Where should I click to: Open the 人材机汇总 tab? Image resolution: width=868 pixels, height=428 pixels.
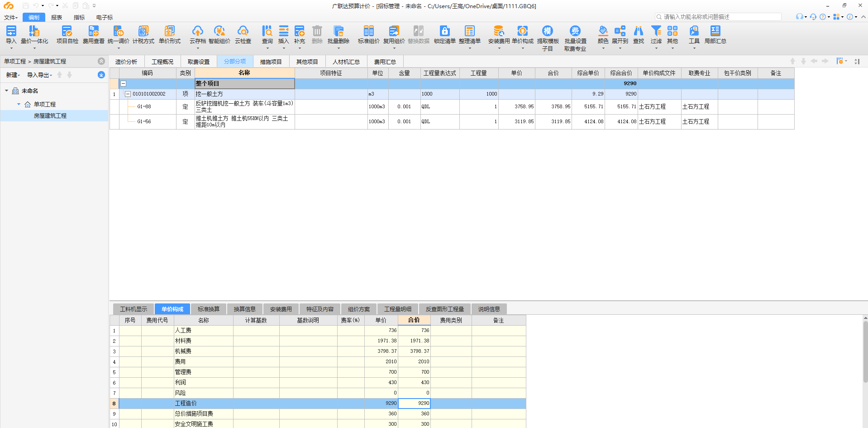pyautogui.click(x=346, y=62)
